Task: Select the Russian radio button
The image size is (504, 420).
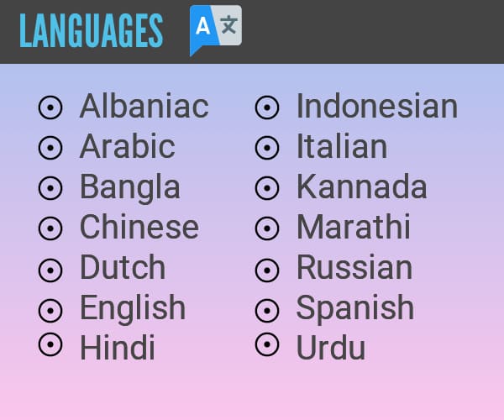Action: click(x=267, y=270)
